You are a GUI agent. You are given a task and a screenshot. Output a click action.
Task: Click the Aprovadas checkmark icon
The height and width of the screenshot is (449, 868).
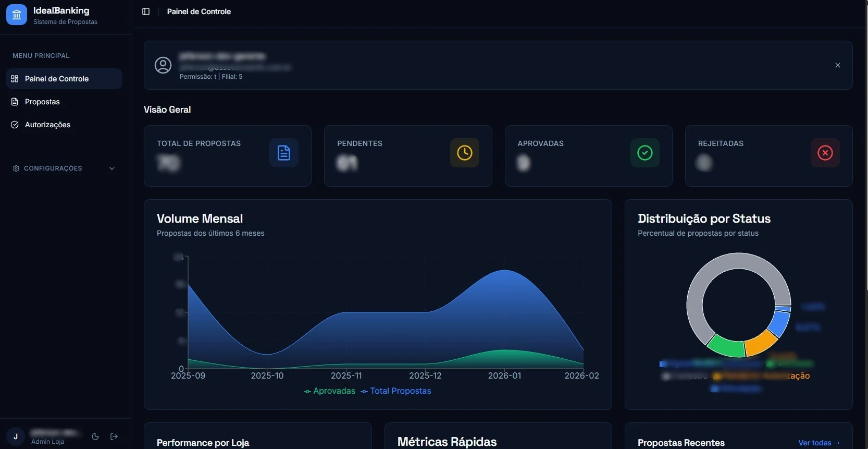645,153
